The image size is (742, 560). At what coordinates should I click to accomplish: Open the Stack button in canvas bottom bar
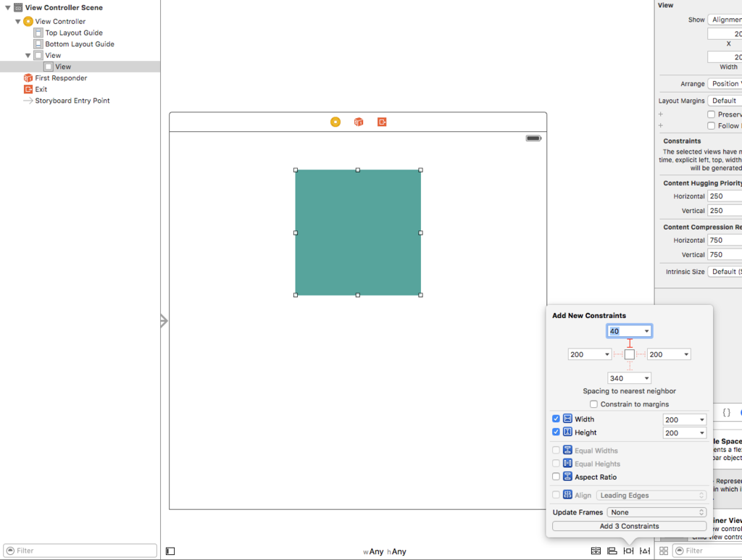[596, 551]
